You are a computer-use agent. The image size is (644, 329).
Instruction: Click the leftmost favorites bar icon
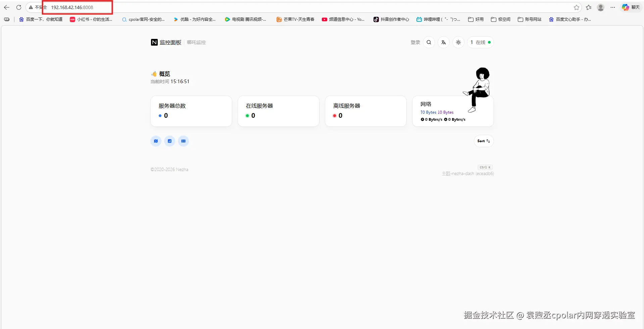tap(7, 19)
